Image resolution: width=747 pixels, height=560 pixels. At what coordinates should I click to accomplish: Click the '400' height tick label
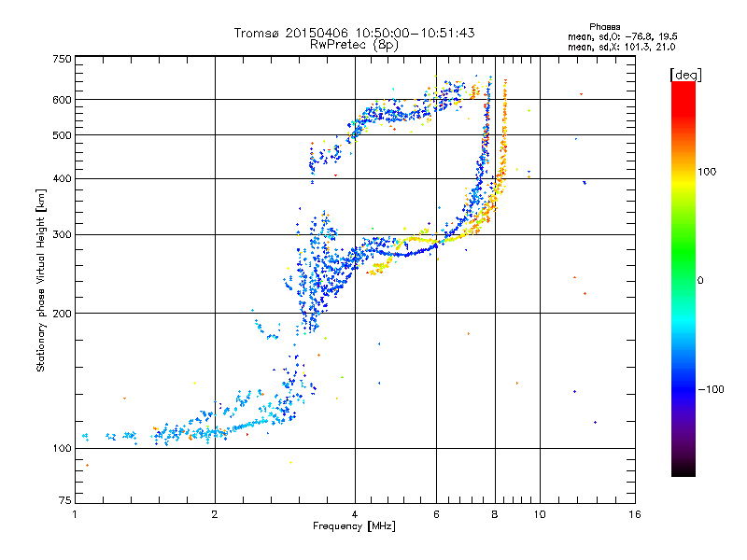point(62,179)
